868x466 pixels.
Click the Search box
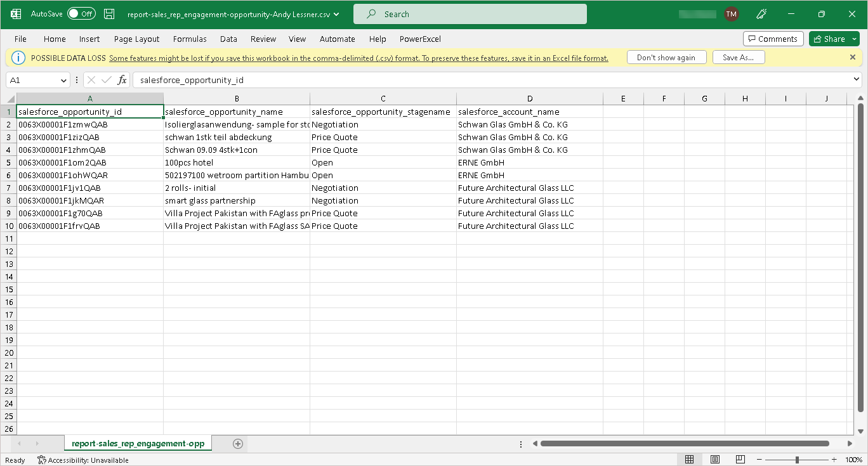(470, 14)
